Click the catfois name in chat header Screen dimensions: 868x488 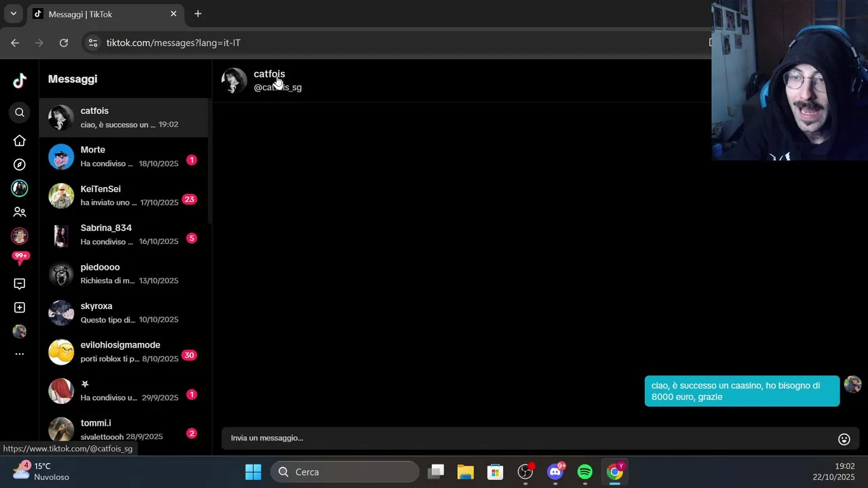[269, 74]
